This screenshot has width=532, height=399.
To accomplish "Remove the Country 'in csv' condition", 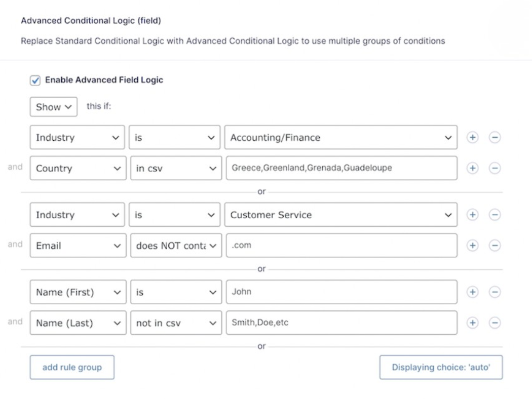I will pyautogui.click(x=495, y=168).
